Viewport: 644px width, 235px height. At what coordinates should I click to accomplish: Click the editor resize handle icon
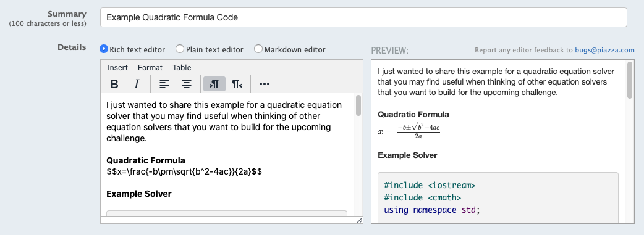[359, 220]
